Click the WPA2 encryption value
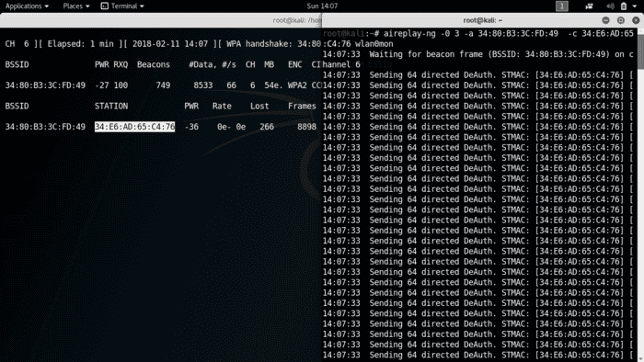Screen dimensions: 644x362 point(297,85)
